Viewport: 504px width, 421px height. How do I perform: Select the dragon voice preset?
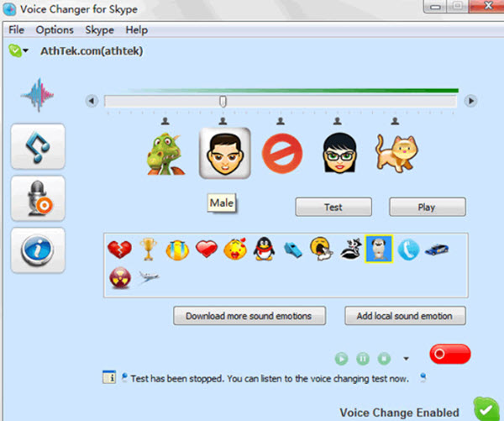tap(165, 154)
